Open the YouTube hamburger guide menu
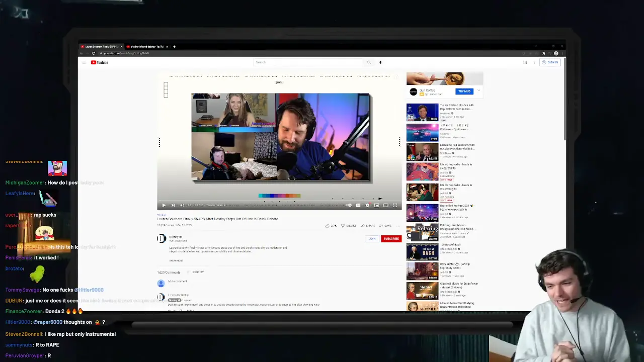Viewport: 644px width, 362px height. pos(84,62)
